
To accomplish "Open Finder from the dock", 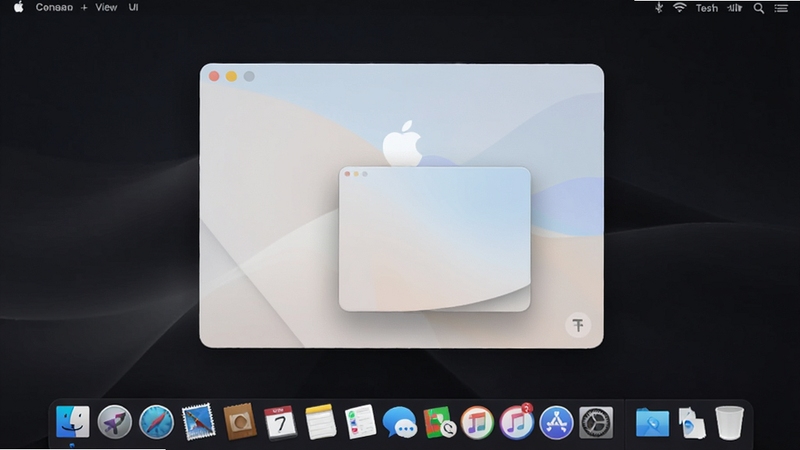I will pos(72,422).
